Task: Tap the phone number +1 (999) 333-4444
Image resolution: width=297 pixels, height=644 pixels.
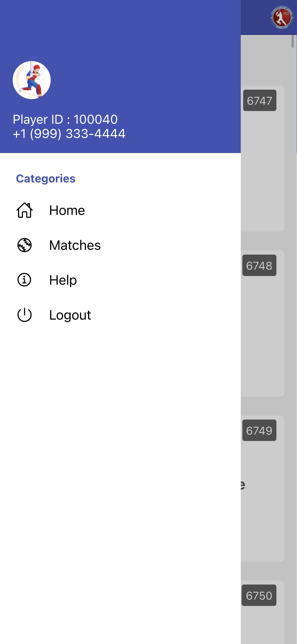Action: point(69,134)
